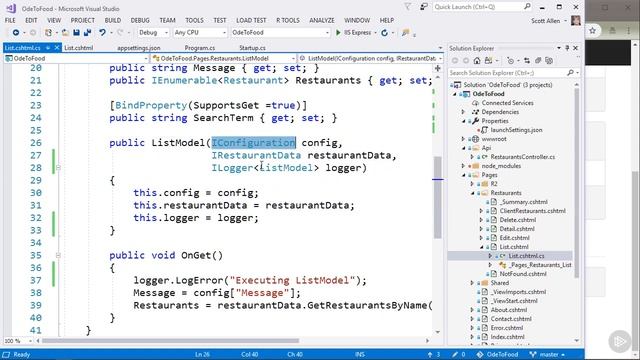Click Show All Files icon in Solution Explorer
Viewport: 640px width, 360px height.
[x=549, y=61]
